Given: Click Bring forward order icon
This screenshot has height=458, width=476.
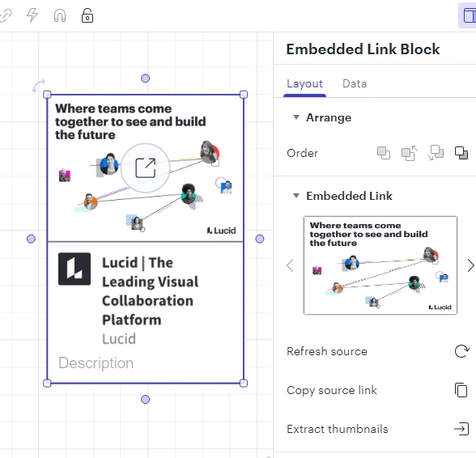Looking at the screenshot, I should (410, 153).
